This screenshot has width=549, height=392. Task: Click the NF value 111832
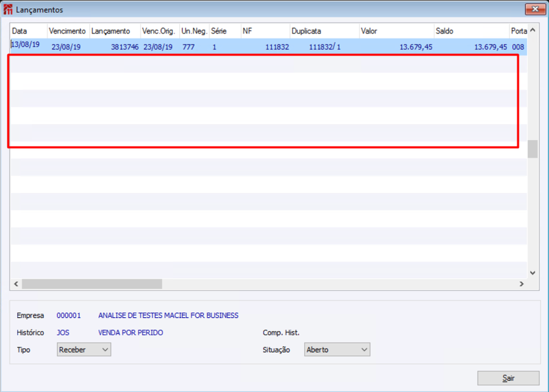[277, 47]
